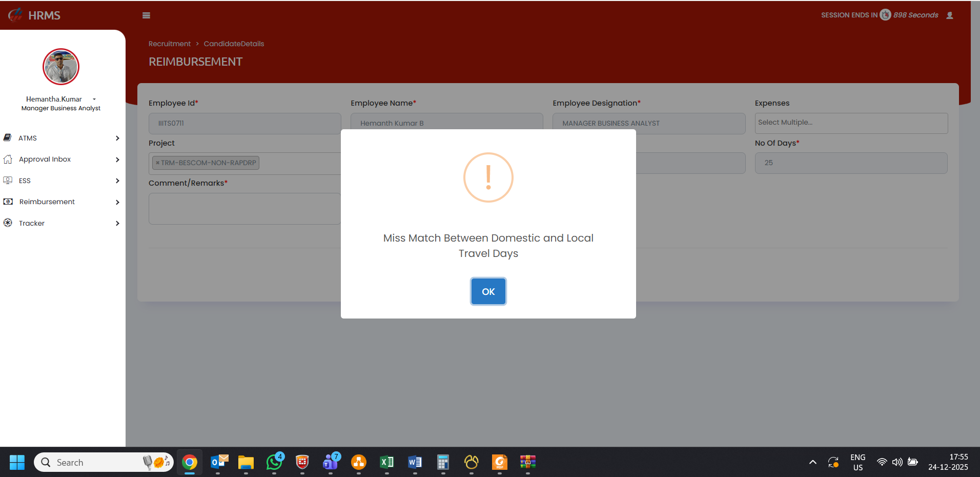
Task: Click the REIMBURSEMENT page heading
Action: (x=196, y=62)
